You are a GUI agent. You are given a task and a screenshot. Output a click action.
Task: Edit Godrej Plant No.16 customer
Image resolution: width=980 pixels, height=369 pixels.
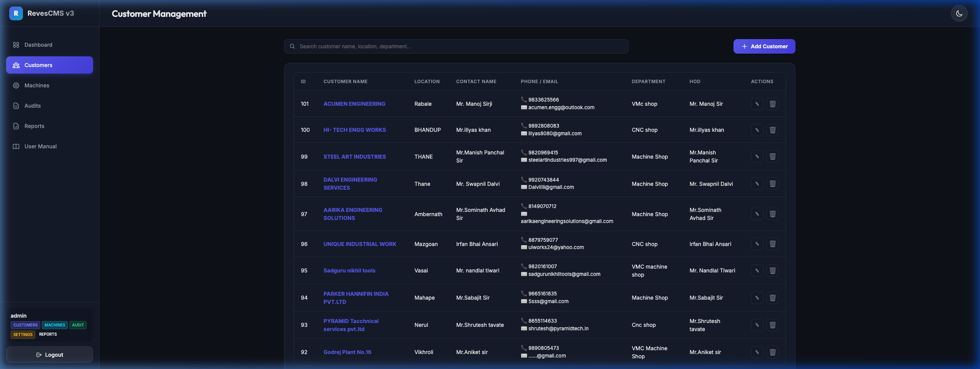757,352
